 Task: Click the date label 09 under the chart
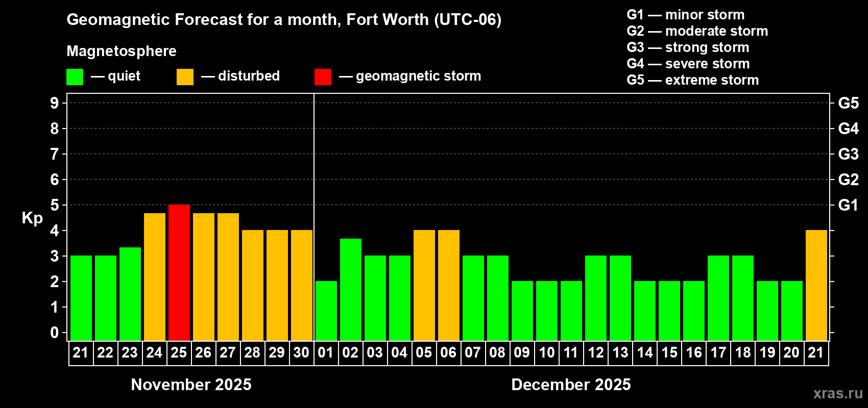[x=522, y=353]
